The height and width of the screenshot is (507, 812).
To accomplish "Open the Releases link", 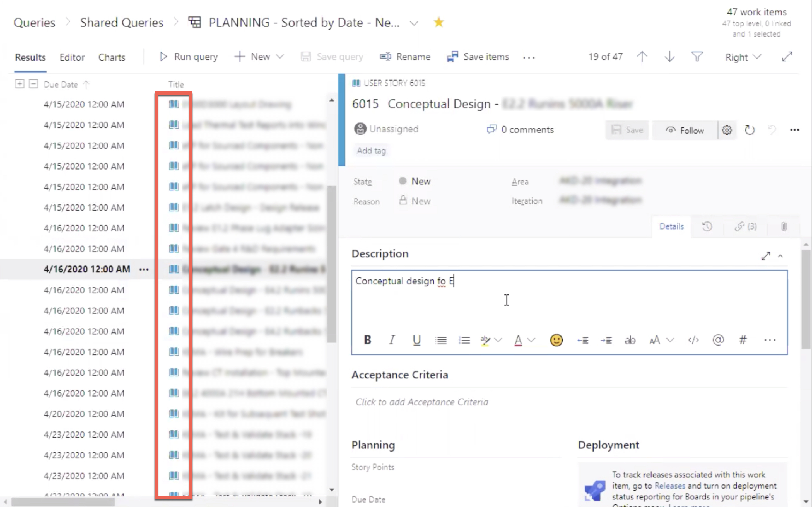I will (669, 486).
